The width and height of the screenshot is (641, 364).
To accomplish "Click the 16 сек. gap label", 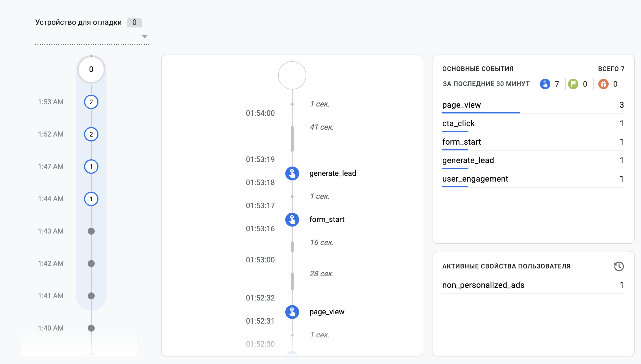I will pos(322,243).
